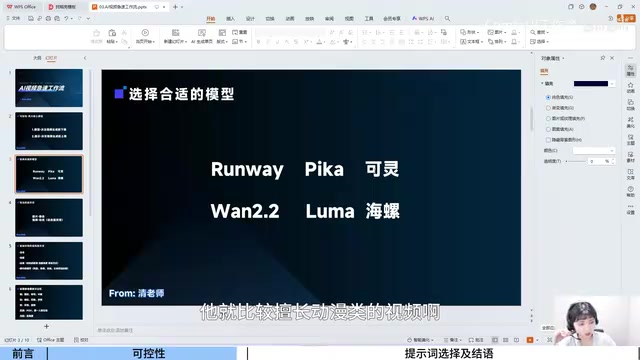Viewport: 640px width, 360px height.
Task: Click the shapes insert icon
Action: point(463,32)
